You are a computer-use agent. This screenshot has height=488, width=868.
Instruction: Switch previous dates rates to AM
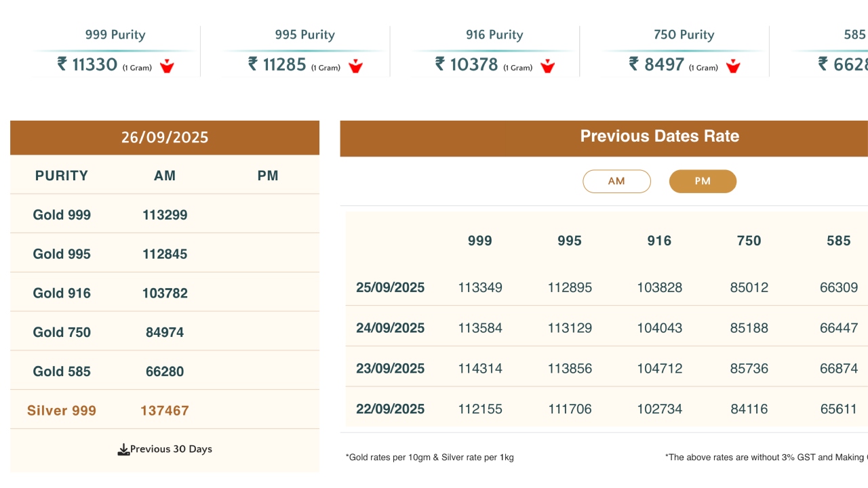(616, 182)
